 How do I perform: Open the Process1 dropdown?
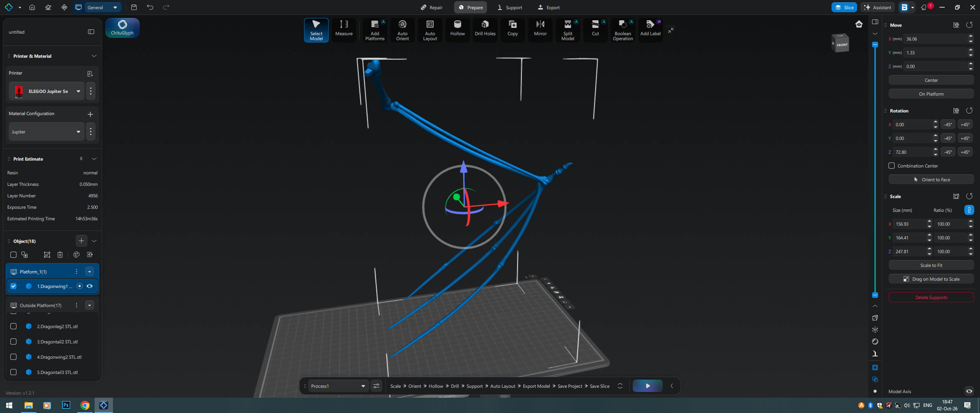(x=338, y=386)
